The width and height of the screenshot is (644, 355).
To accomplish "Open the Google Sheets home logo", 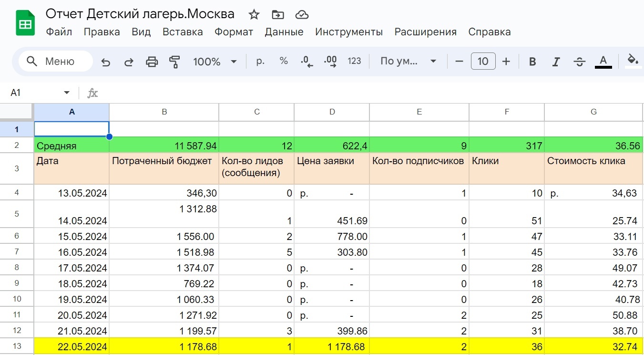I will pos(25,23).
